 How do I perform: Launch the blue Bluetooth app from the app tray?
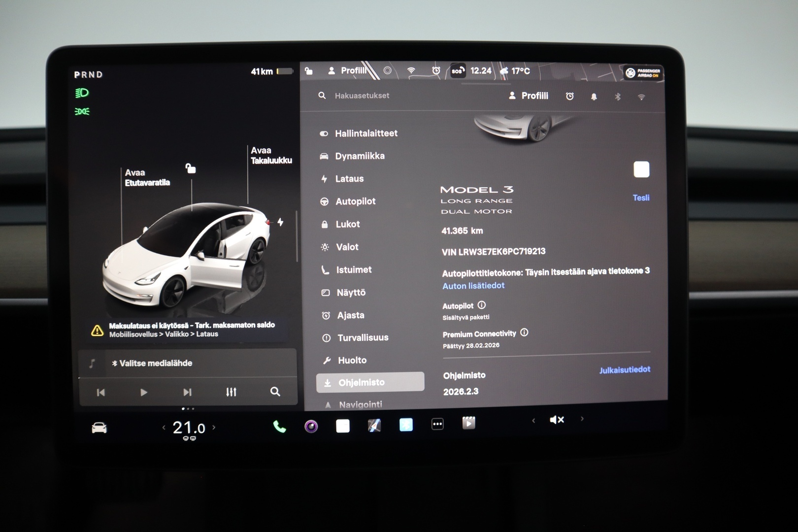[405, 424]
